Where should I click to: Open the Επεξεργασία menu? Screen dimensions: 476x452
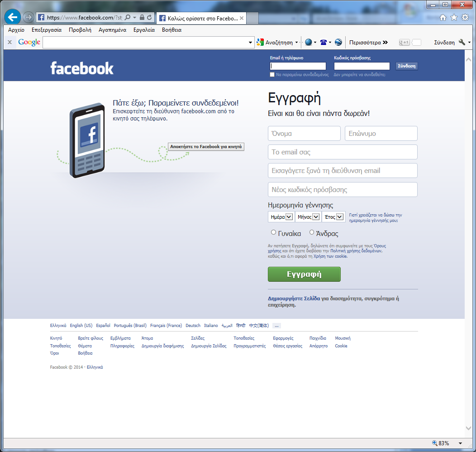47,30
